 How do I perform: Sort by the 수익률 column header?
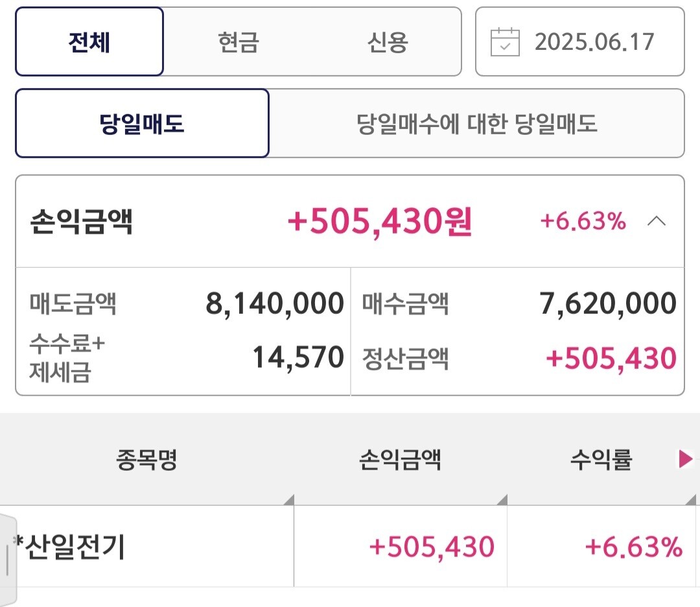coord(601,460)
